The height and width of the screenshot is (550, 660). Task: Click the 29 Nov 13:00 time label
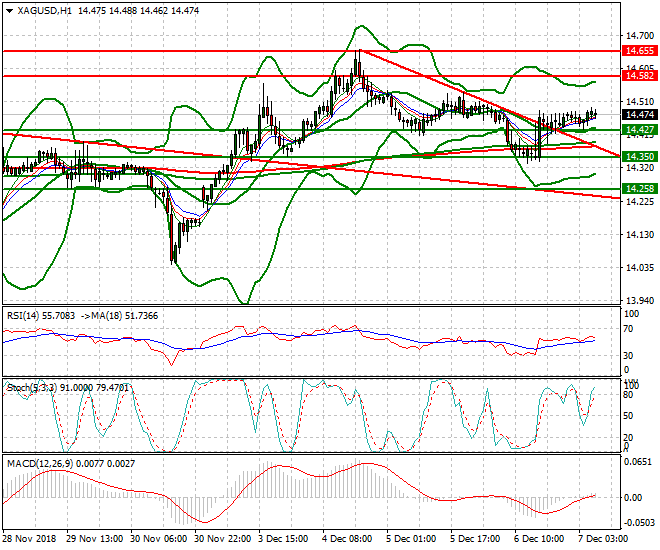(95, 539)
